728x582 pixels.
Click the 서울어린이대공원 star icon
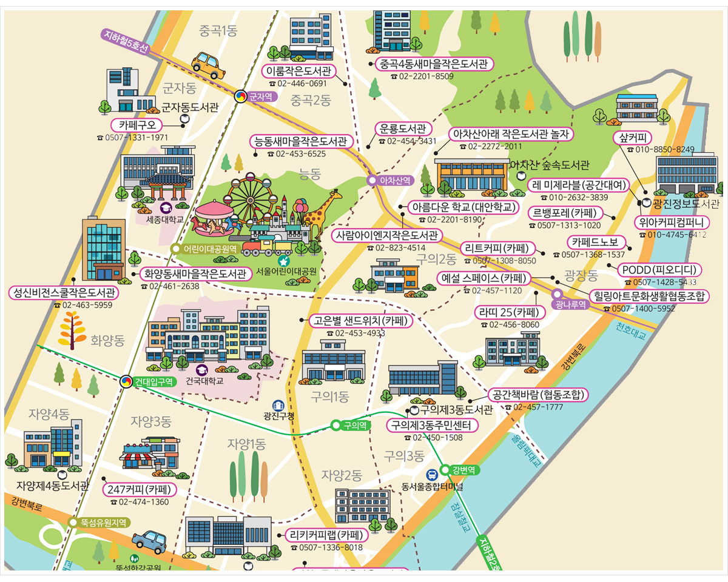[283, 261]
